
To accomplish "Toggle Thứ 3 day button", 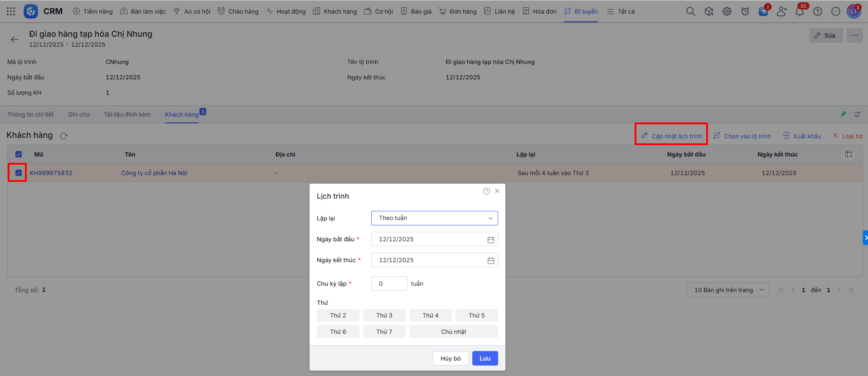I will [384, 315].
